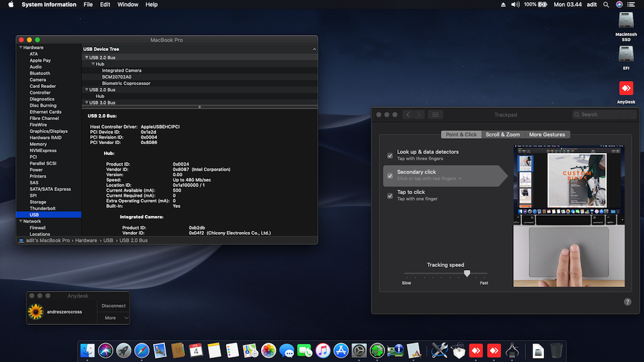Open Safari from the dock

[142, 351]
